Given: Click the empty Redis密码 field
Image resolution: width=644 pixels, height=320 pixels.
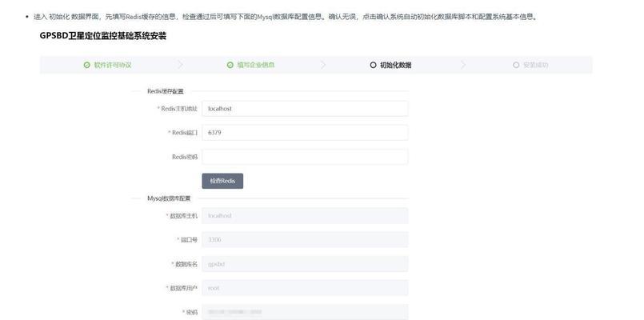Looking at the screenshot, I should (x=305, y=157).
